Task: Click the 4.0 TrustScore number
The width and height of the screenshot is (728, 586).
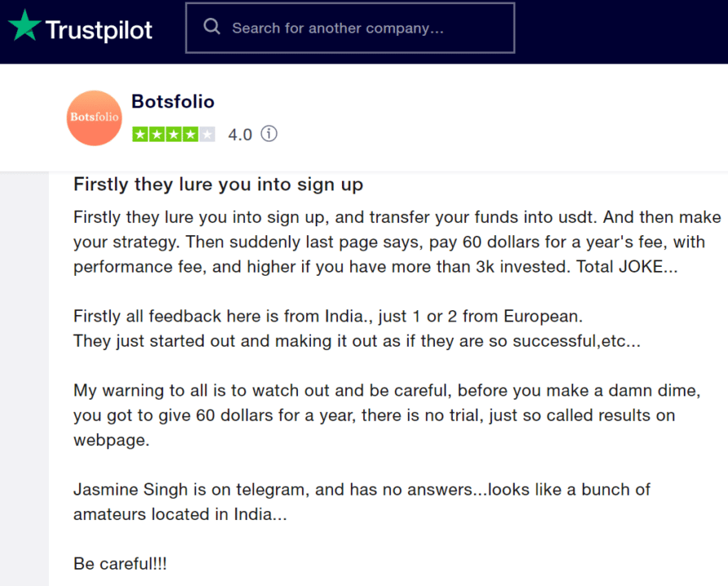Action: click(x=240, y=134)
